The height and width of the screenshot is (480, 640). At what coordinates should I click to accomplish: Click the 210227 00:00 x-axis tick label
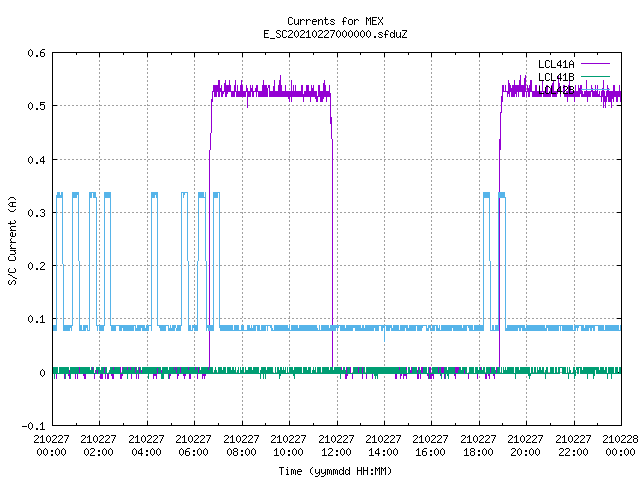[51, 446]
